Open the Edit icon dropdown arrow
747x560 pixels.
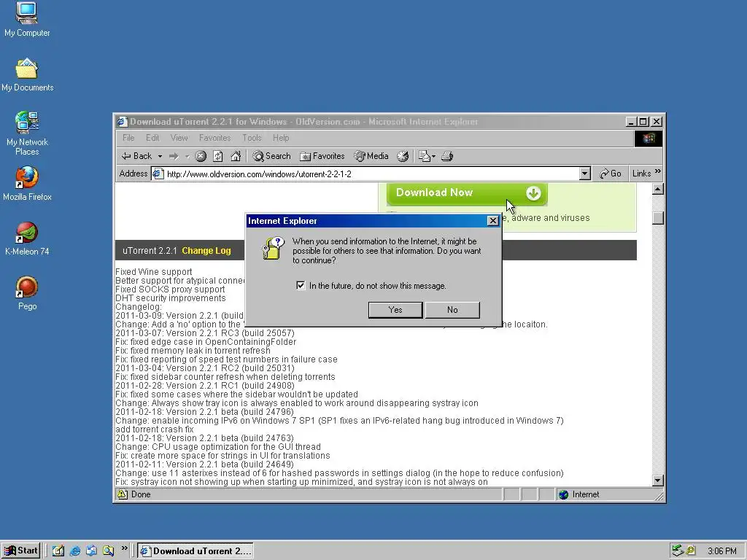point(433,156)
